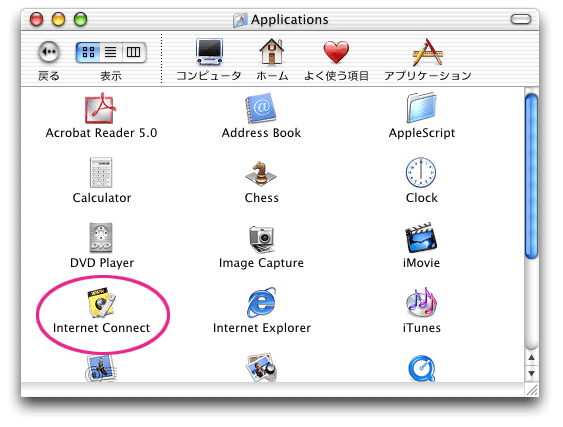Open the iMovie application icon
Image resolution: width=563 pixels, height=427 pixels.
point(421,237)
